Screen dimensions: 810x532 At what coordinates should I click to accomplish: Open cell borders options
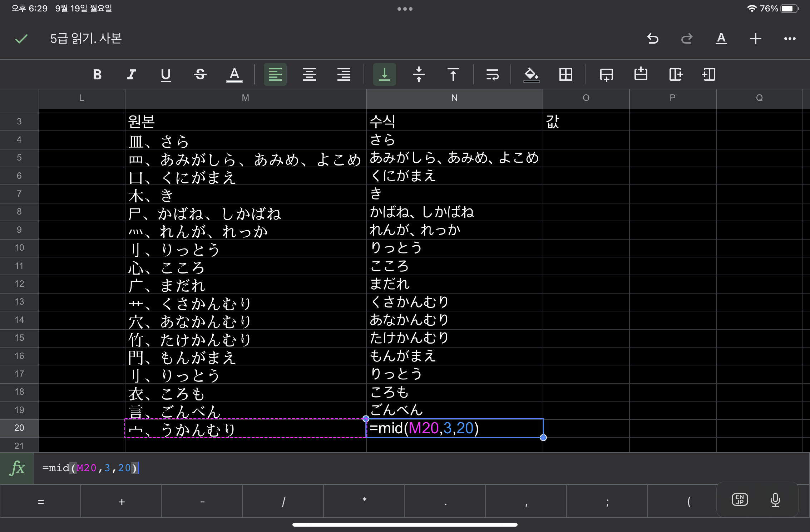565,75
